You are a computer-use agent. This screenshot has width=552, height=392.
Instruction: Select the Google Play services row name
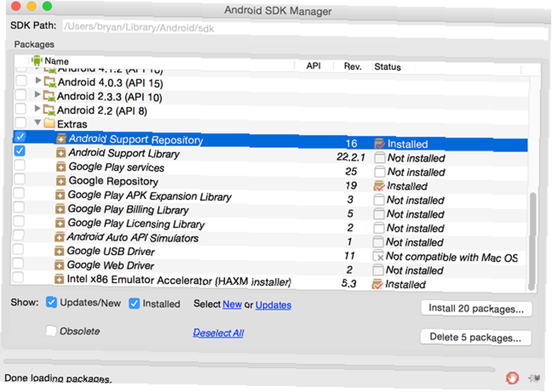pyautogui.click(x=116, y=168)
